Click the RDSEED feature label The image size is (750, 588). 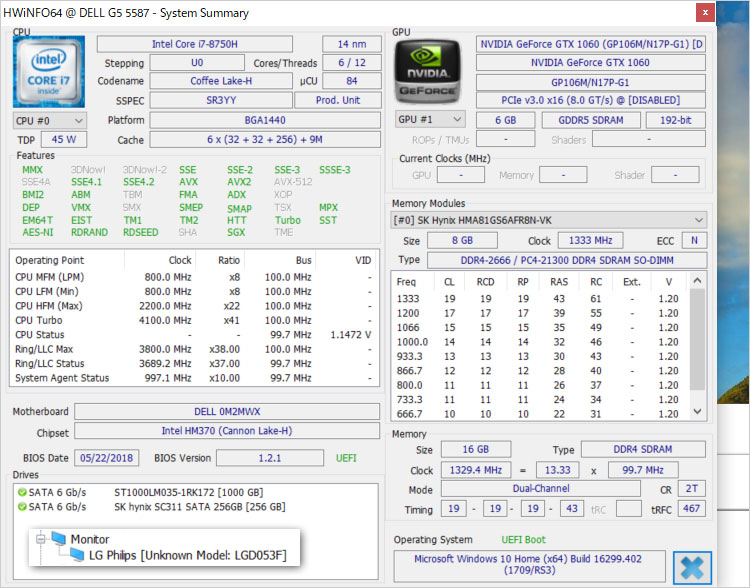click(x=141, y=233)
